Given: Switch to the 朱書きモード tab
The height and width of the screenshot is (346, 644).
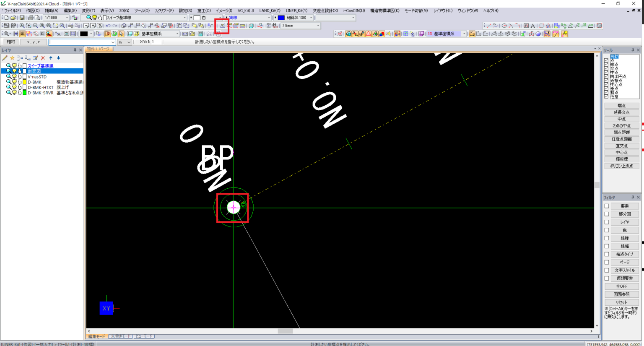Looking at the screenshot, I should point(120,336).
